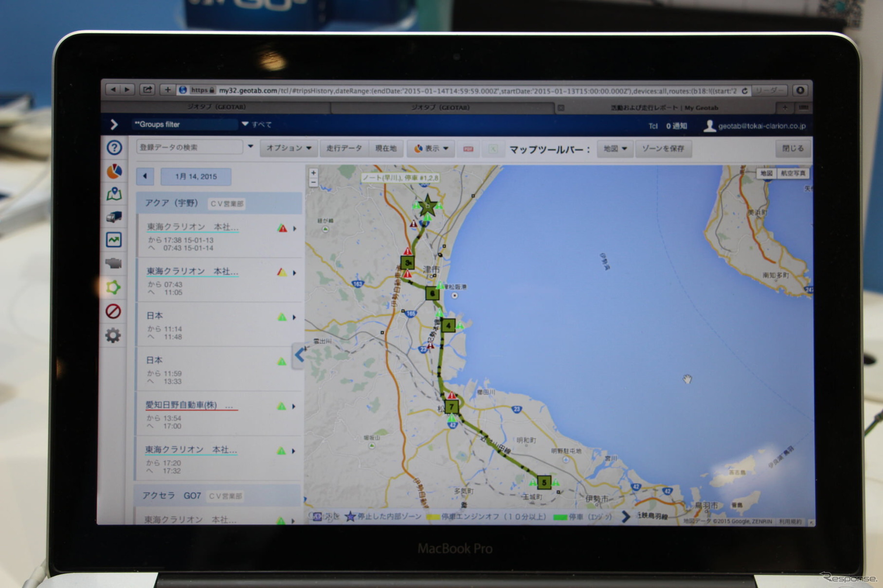Zoom in the map with the plus button
Screen dimensions: 883x588
tap(313, 173)
